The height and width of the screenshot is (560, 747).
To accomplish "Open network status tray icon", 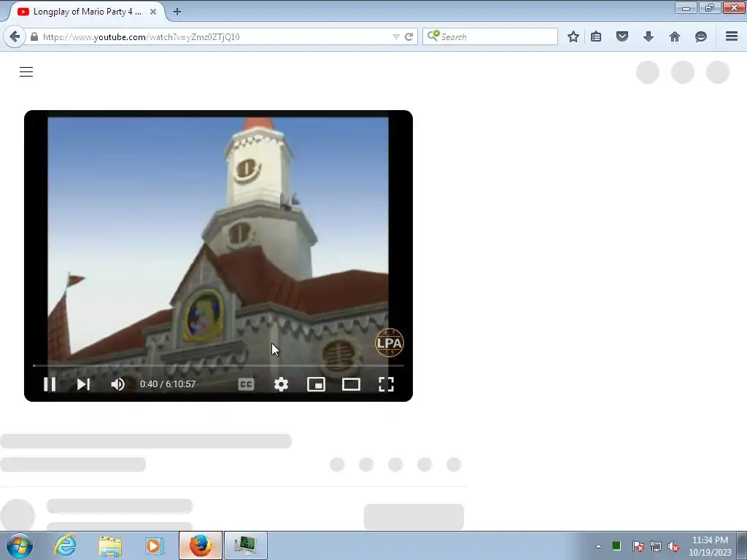I will [x=656, y=546].
